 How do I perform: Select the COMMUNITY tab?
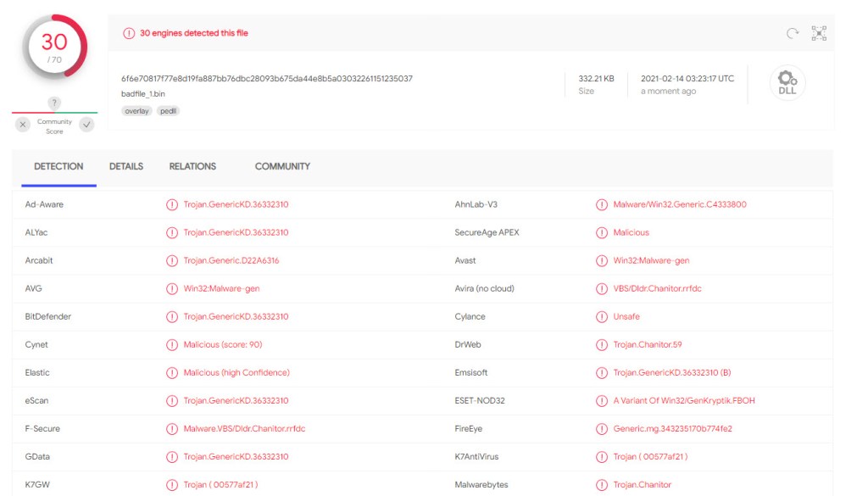tap(282, 167)
